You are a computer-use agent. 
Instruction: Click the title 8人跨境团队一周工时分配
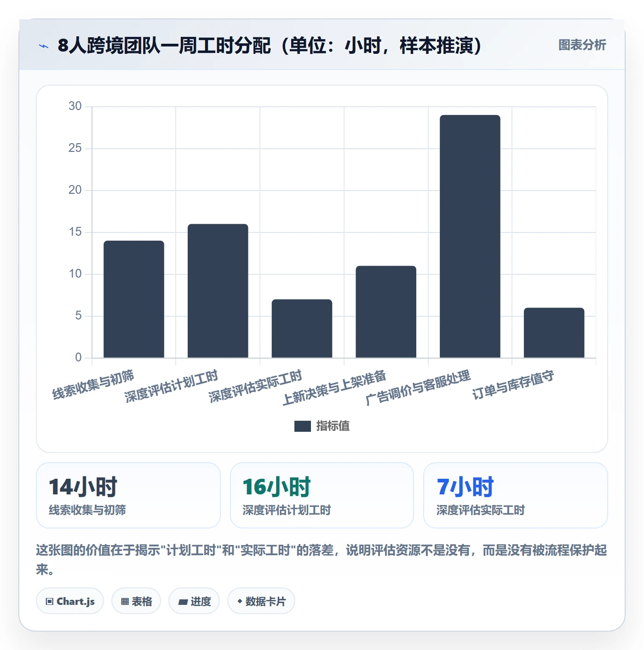164,46
